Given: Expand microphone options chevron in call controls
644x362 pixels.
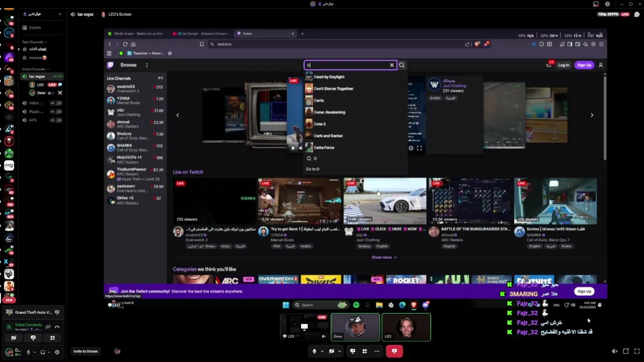Looking at the screenshot, I should (x=322, y=351).
